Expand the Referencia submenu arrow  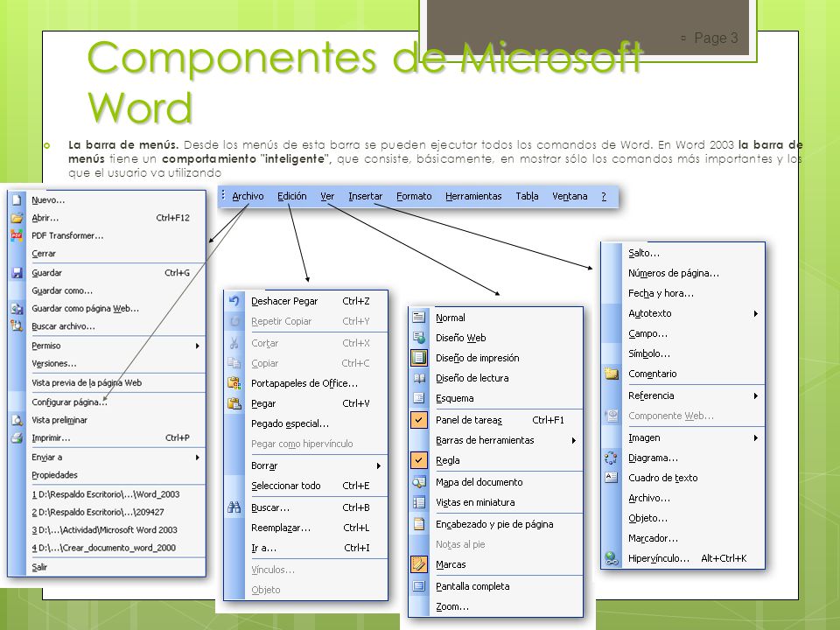pos(756,395)
